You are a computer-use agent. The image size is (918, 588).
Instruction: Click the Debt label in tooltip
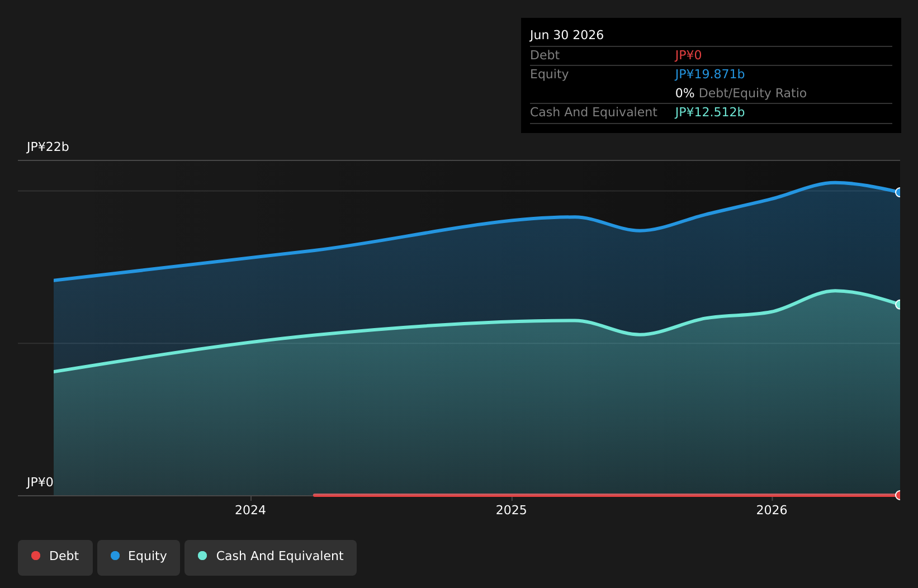[x=545, y=55]
